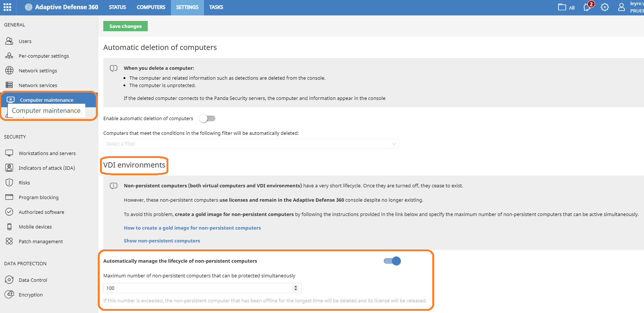Click the Risks shield icon
Image resolution: width=644 pixels, height=313 pixels.
(9, 183)
